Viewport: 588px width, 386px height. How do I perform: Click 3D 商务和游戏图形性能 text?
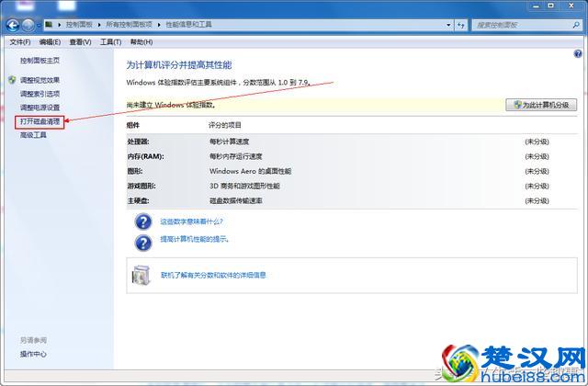pyautogui.click(x=244, y=186)
